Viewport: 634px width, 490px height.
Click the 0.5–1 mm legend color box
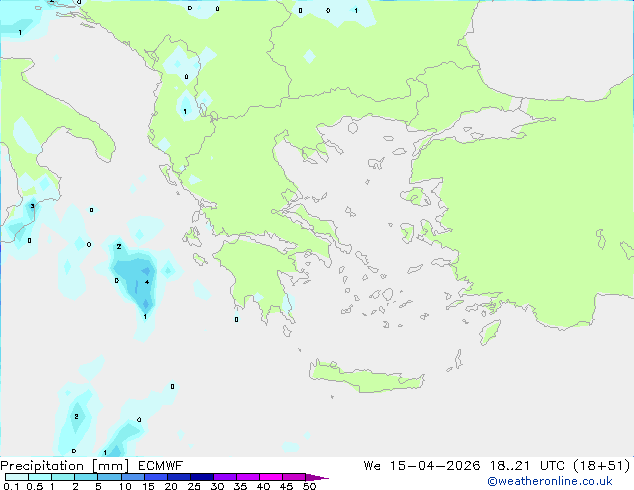(40, 477)
